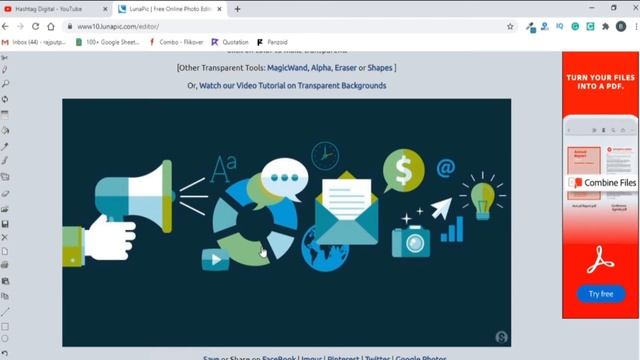Select the eraser tool
The width and height of the screenshot is (640, 360).
(5, 193)
